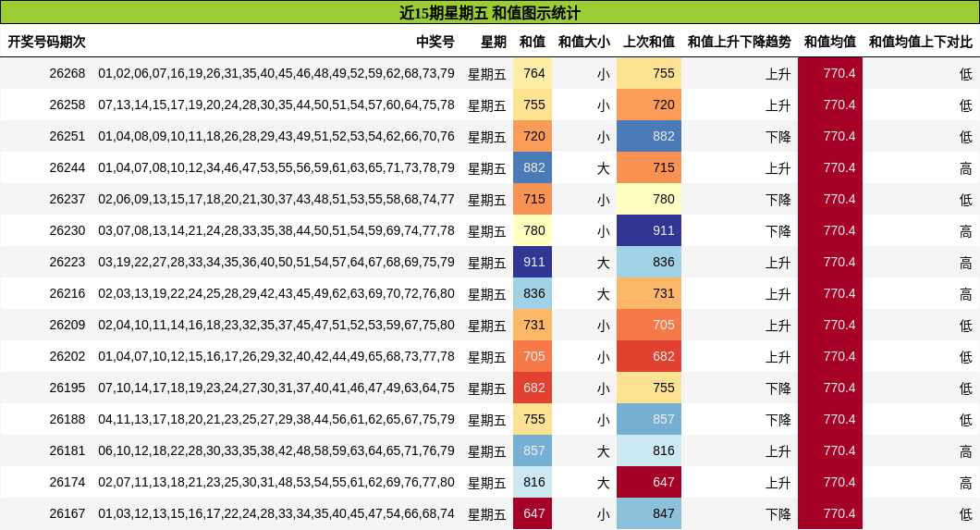This screenshot has width=980, height=530.
Task: Select the 上次和值 cell 647 in row 26174
Action: coord(649,482)
